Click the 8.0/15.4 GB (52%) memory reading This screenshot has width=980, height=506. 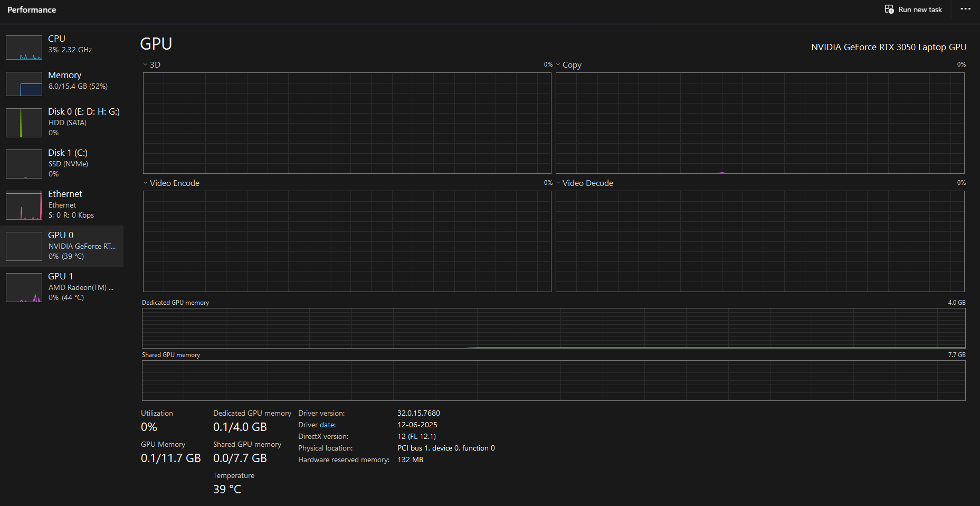click(x=78, y=86)
